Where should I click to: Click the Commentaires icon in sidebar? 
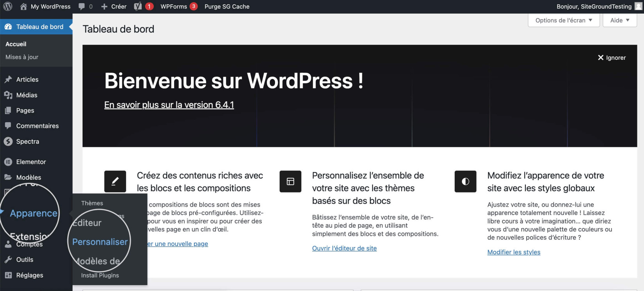[x=8, y=126]
